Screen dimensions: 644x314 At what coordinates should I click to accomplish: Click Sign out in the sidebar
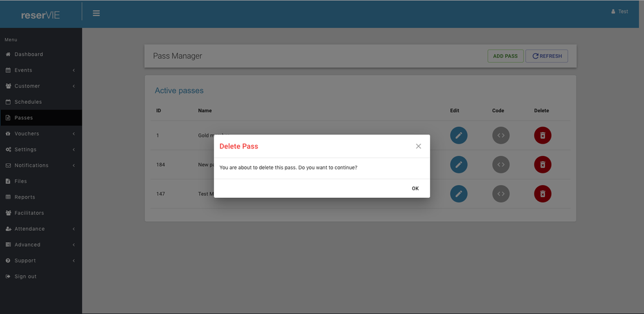tap(41, 277)
